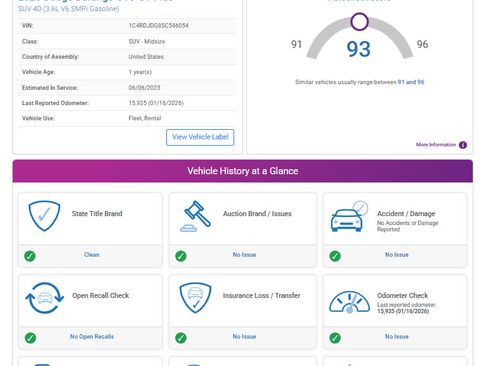Click the Insurance Loss shield icon

click(195, 298)
